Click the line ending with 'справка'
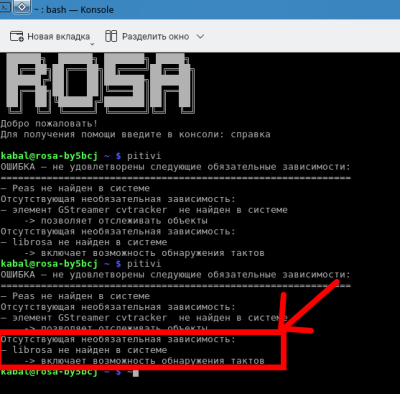 pyautogui.click(x=135, y=135)
